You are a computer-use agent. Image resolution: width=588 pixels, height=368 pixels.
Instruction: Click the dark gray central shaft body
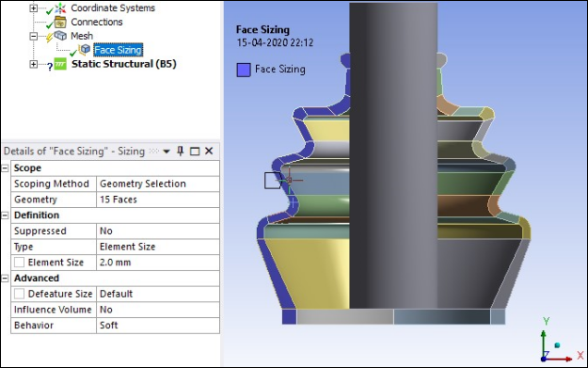click(x=393, y=155)
